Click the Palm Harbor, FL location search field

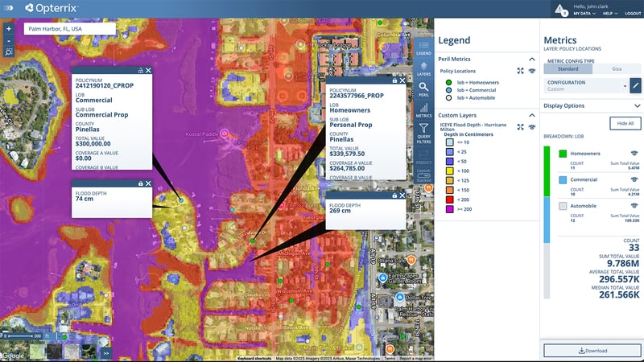(x=69, y=29)
